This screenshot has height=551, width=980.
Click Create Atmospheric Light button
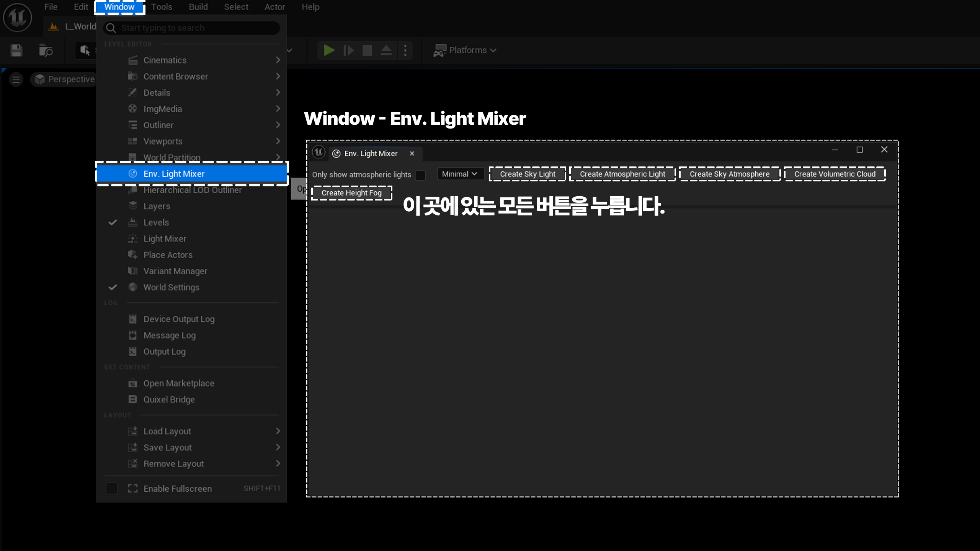click(x=622, y=174)
